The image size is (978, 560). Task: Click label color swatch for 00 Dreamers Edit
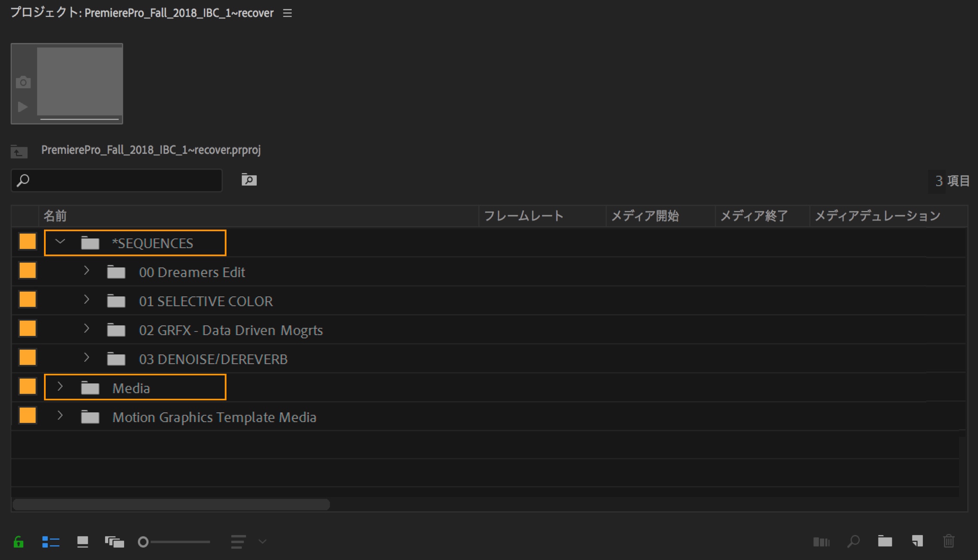coord(28,271)
